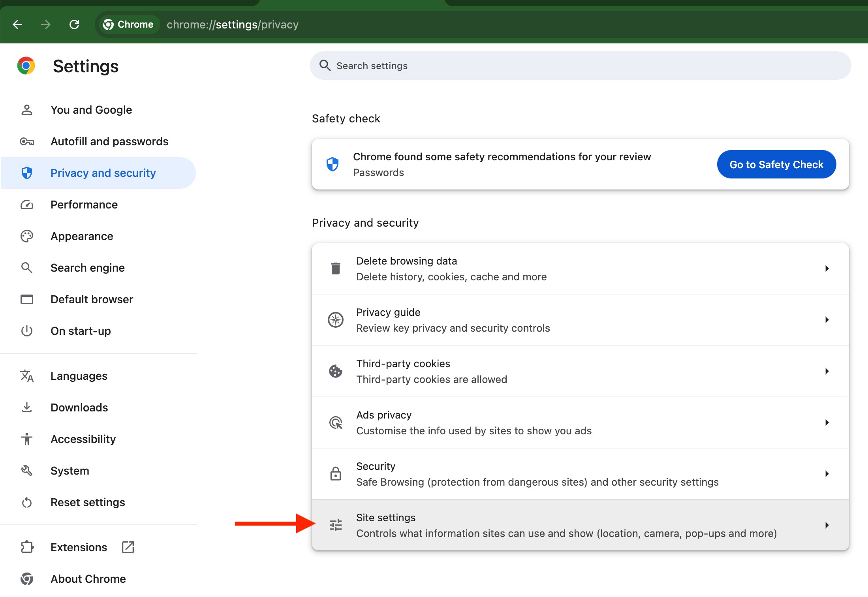Click the forward navigation arrow
Image resolution: width=868 pixels, height=597 pixels.
(x=46, y=24)
